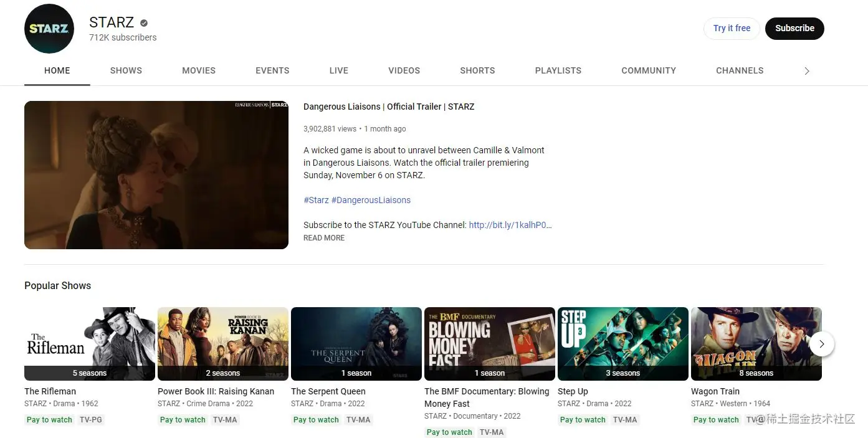This screenshot has height=438, width=868.
Task: Click the STARZ channel name heading
Action: click(112, 22)
